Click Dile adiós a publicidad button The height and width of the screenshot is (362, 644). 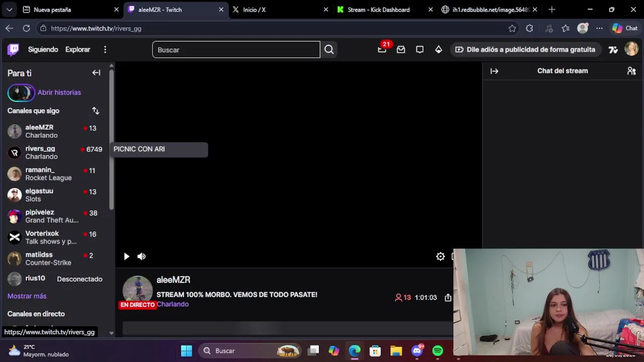(x=525, y=49)
